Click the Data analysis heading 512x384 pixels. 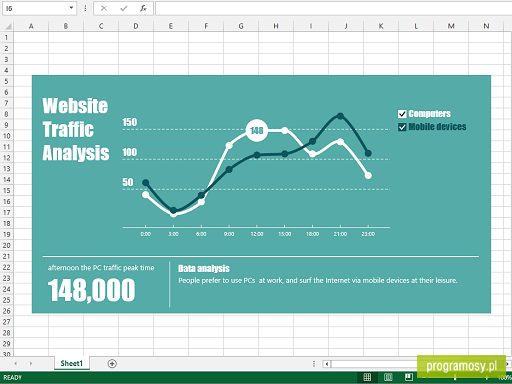tap(204, 269)
